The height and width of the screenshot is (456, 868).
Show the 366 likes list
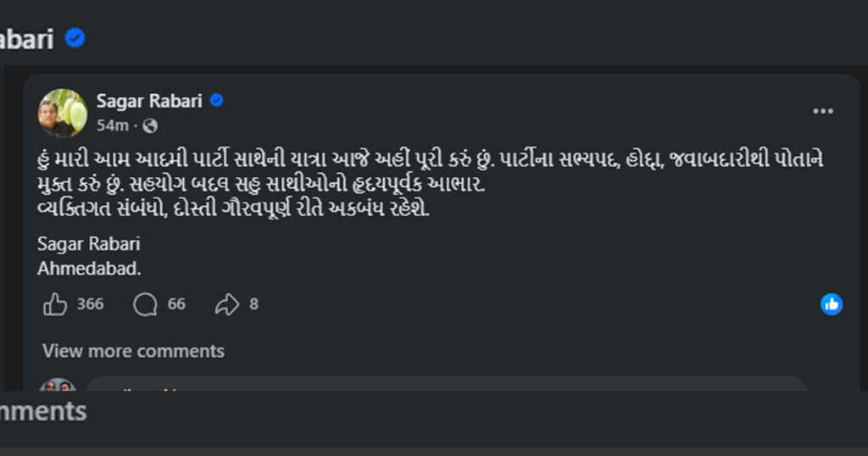tap(90, 304)
